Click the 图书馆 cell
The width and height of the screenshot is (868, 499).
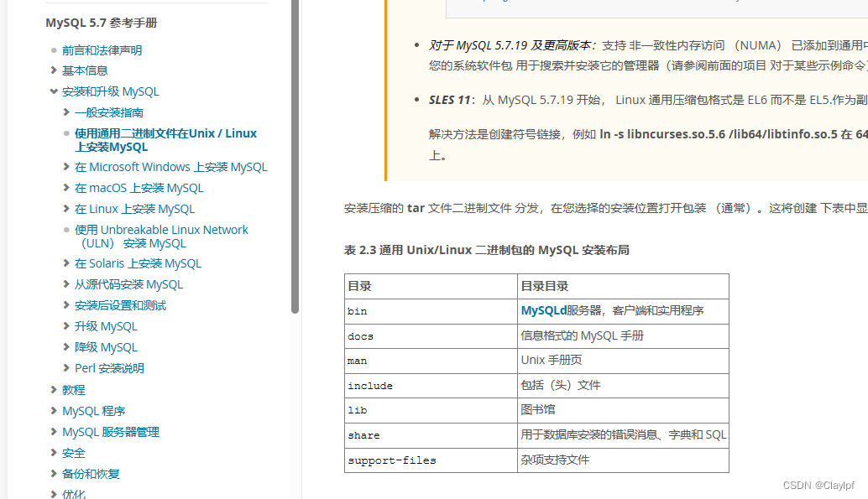(623, 410)
